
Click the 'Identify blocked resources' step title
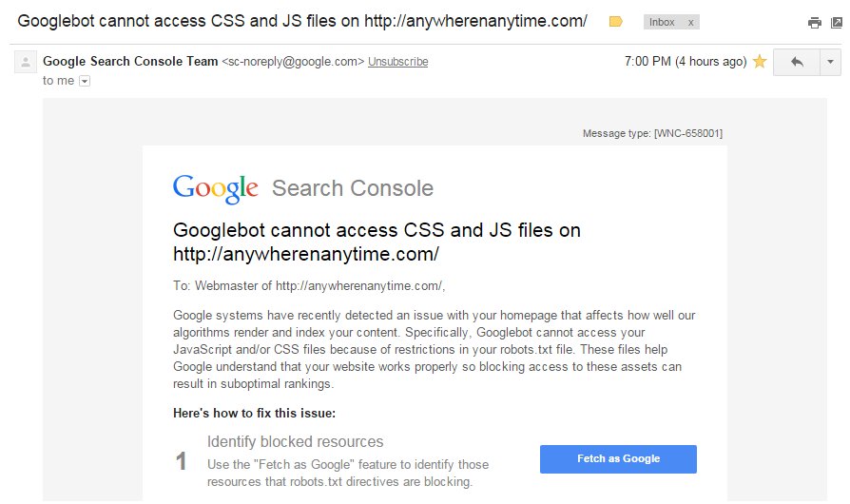[x=295, y=441]
